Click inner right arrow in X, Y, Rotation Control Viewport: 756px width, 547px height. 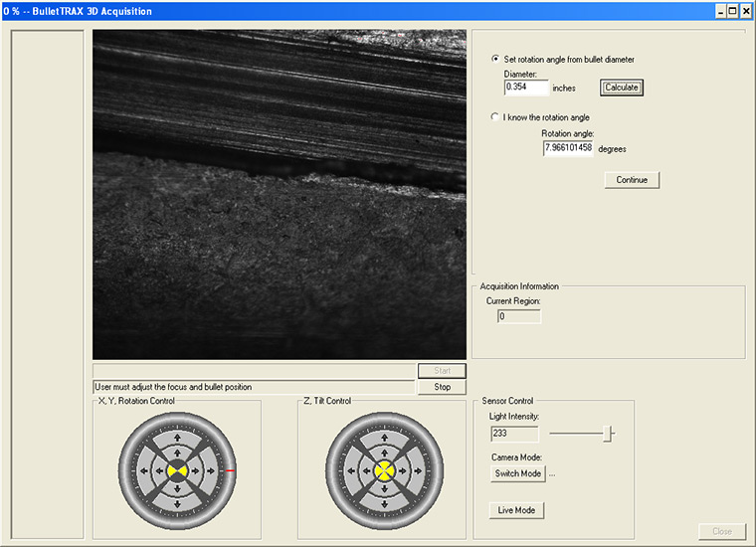(x=195, y=470)
